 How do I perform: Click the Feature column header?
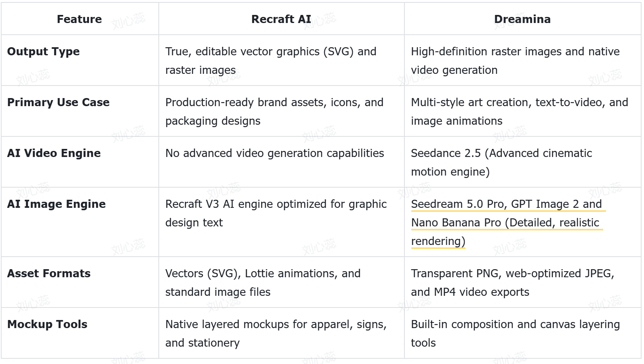(x=79, y=19)
